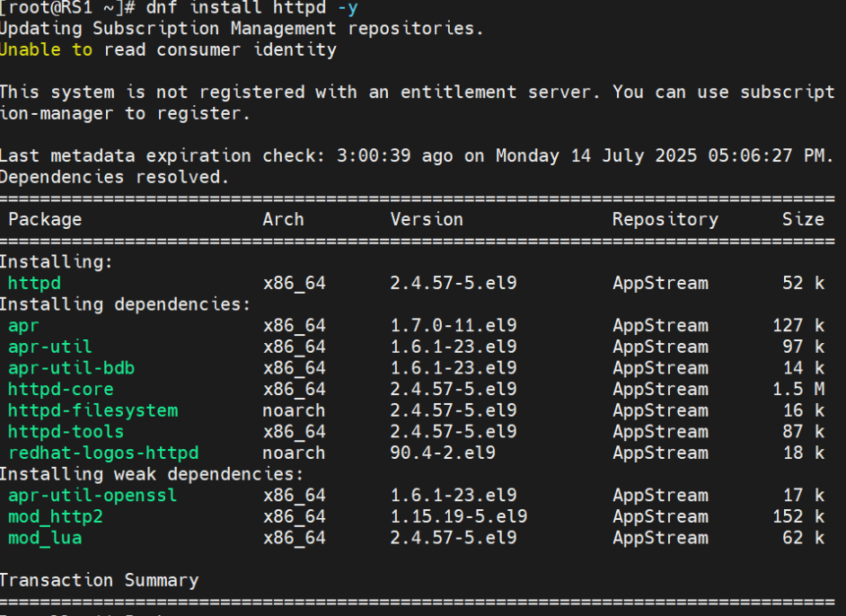Click size '1.5 M' in httpd-core row
The height and width of the screenshot is (616, 846).
[798, 390]
